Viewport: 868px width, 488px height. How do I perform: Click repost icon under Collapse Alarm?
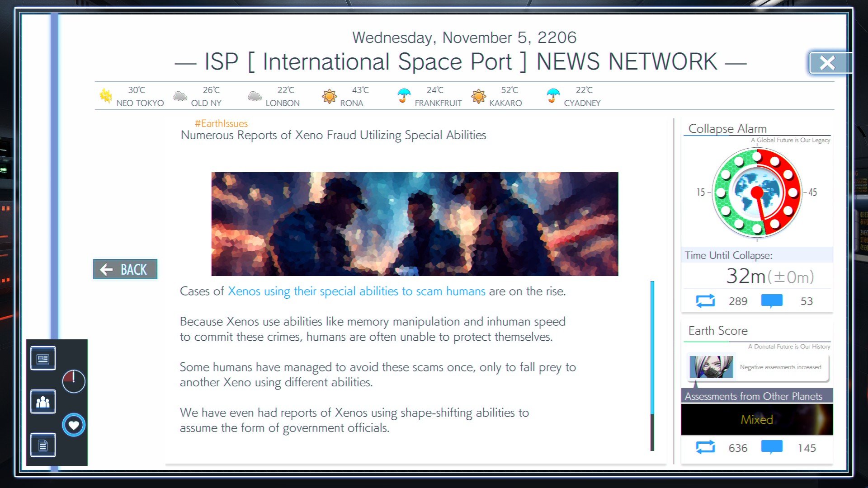(x=705, y=301)
